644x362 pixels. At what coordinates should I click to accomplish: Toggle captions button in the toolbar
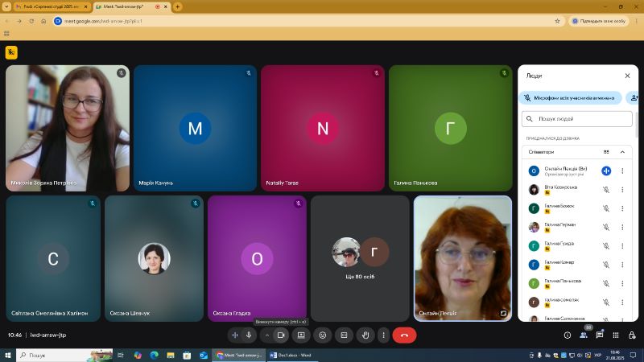(344, 335)
